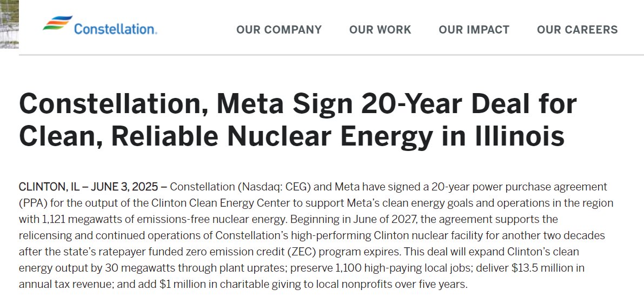Click "Nuclear Energy in Illinois" in the headline
The height and width of the screenshot is (296, 644).
[x=396, y=136]
